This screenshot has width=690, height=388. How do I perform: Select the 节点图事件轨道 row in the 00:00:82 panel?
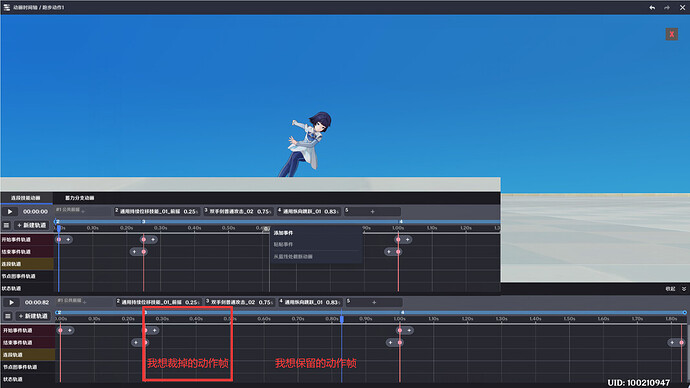[x=28, y=367]
